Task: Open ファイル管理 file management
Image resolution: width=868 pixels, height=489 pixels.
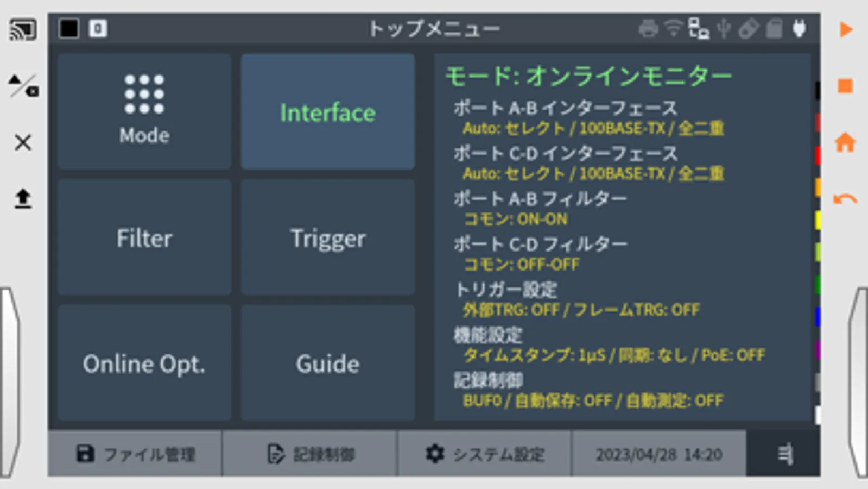Action: tap(135, 453)
